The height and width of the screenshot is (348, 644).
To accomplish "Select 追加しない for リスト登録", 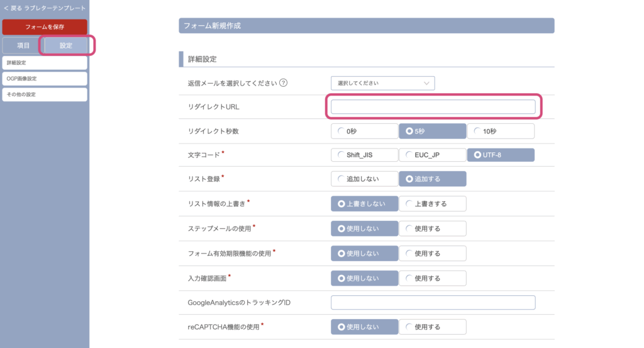I will (364, 179).
